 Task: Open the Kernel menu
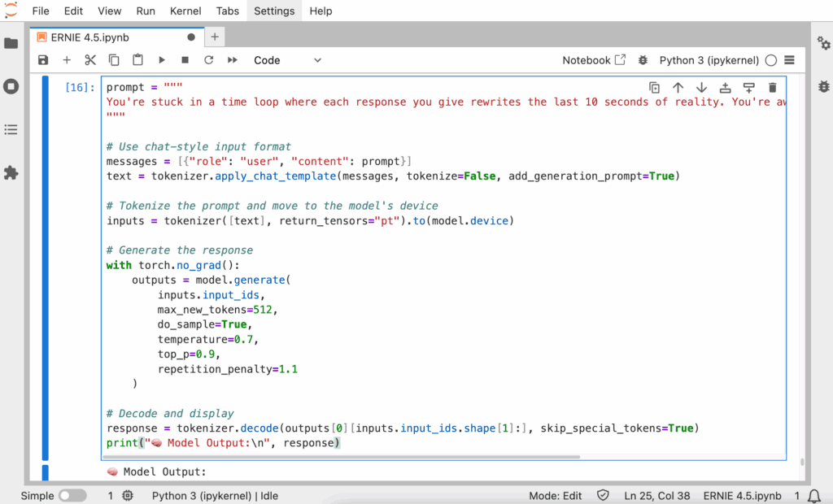(x=185, y=11)
